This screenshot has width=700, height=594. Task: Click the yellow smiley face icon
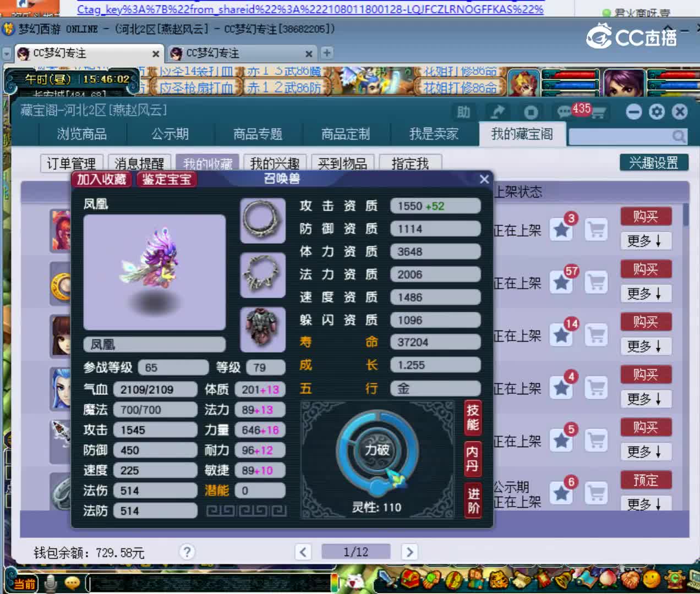(x=652, y=579)
